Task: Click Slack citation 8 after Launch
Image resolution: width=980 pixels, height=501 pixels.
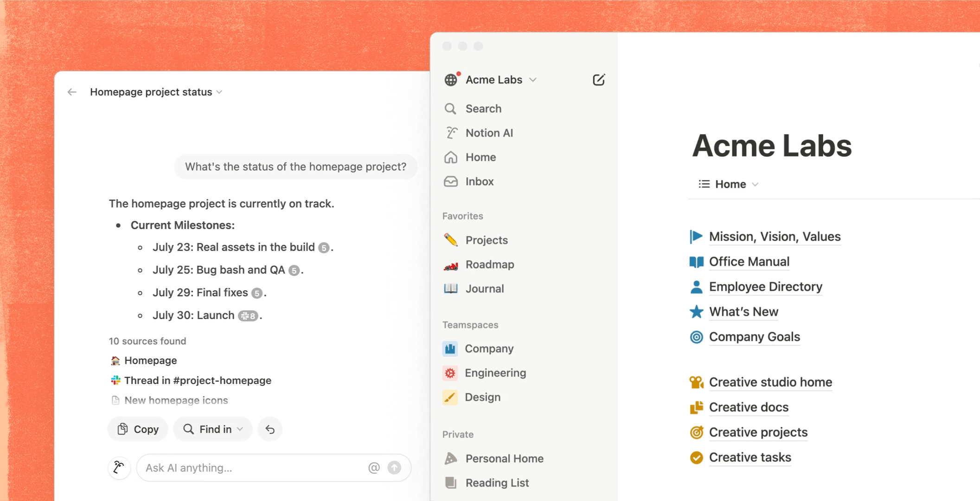Action: [x=248, y=316]
